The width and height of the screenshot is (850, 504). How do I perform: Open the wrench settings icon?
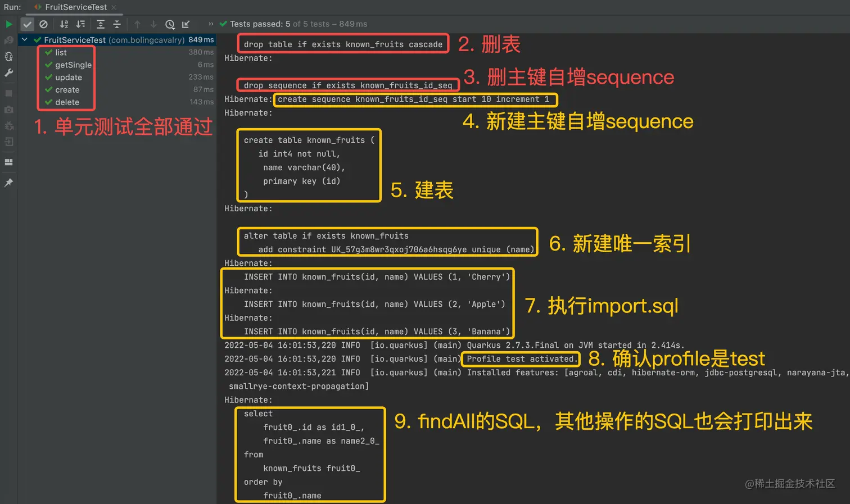pyautogui.click(x=8, y=73)
